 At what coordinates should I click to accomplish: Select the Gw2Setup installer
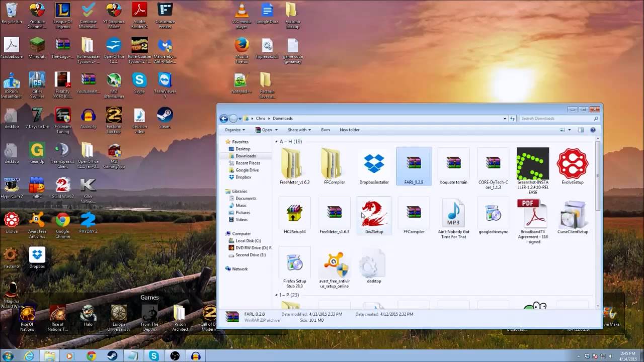point(374,216)
